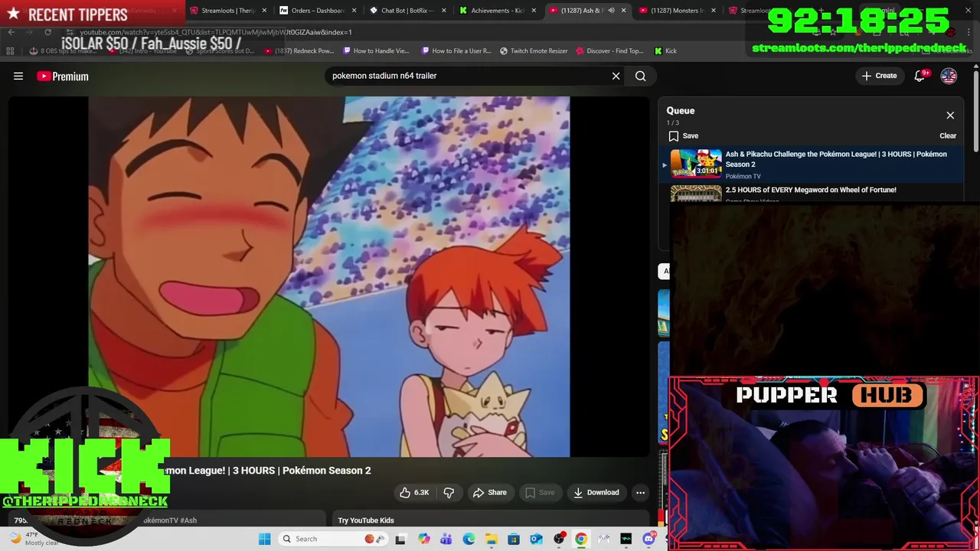Image resolution: width=980 pixels, height=551 pixels.
Task: Open Windows Start menu
Action: (264, 539)
